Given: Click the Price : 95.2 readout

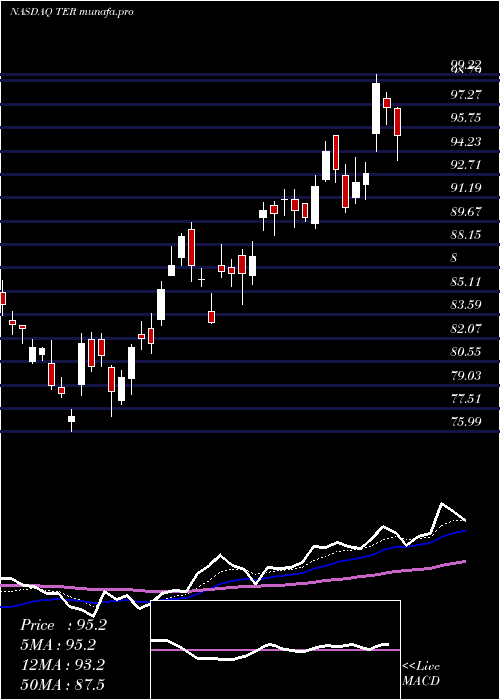Looking at the screenshot, I should coord(63,625).
